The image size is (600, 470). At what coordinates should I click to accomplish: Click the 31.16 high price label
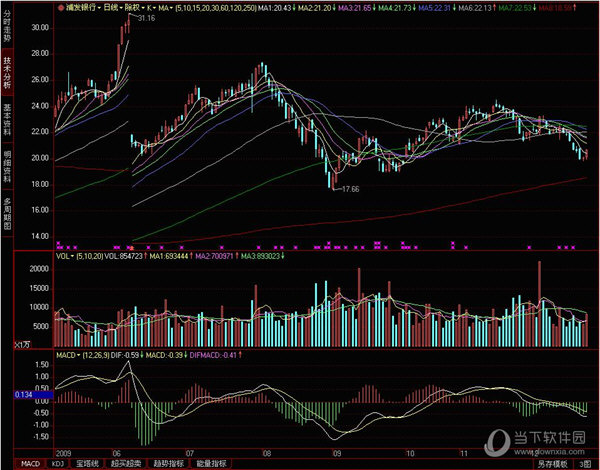click(x=147, y=18)
